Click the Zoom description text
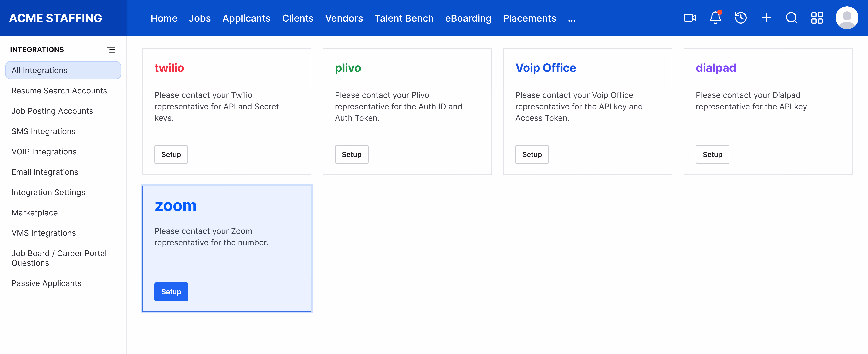 [x=211, y=237]
